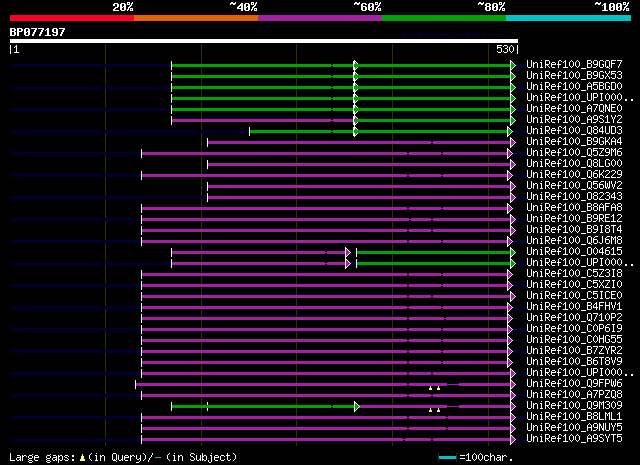Click the green end arrowhead on Q84UD3 row

pyautogui.click(x=510, y=131)
